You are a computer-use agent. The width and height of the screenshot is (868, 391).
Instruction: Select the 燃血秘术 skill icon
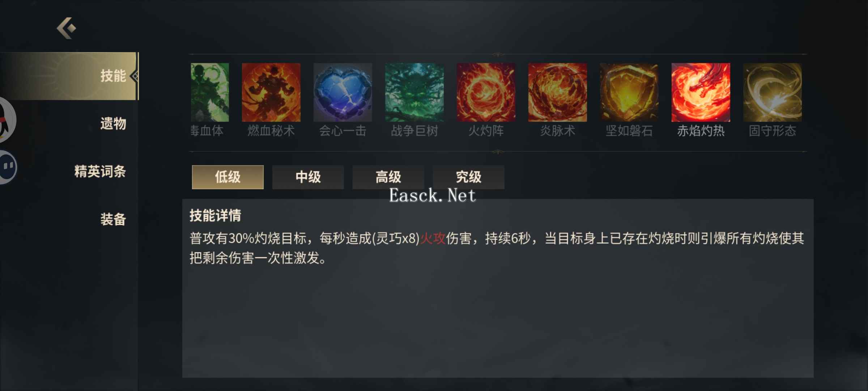[271, 92]
